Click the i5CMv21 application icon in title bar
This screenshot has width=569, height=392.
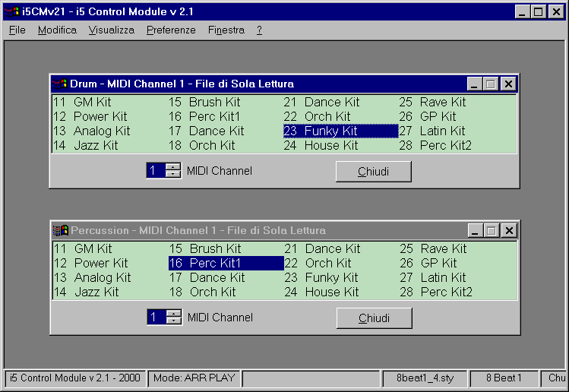coord(11,11)
